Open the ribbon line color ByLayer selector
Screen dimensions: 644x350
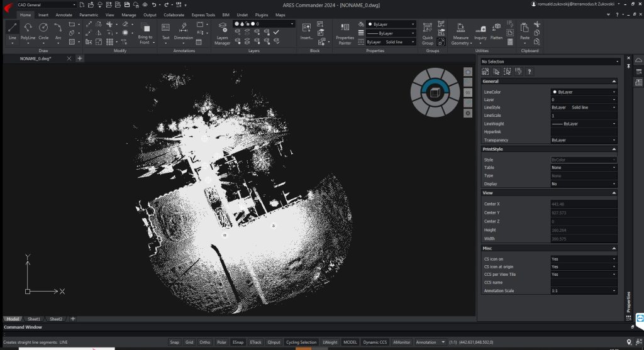click(391, 24)
